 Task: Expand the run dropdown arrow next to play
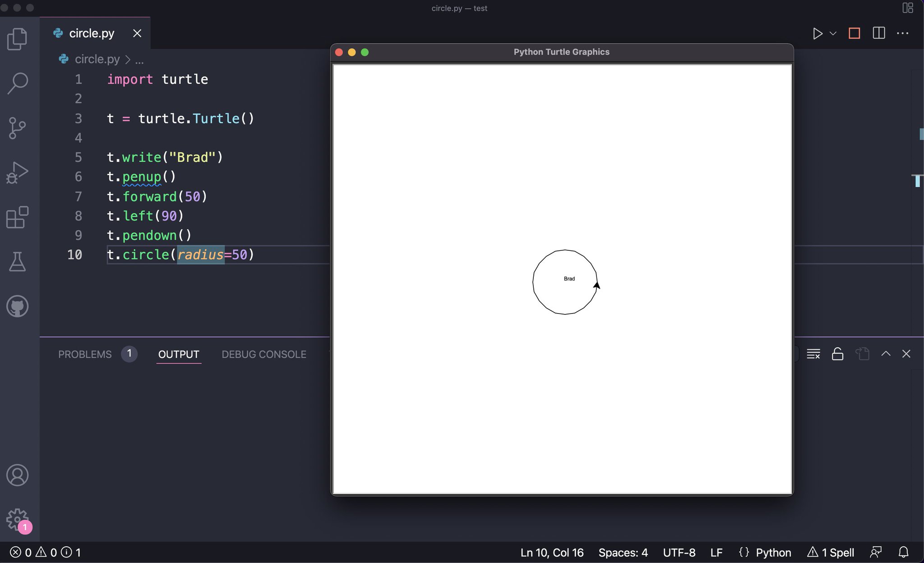click(x=833, y=33)
